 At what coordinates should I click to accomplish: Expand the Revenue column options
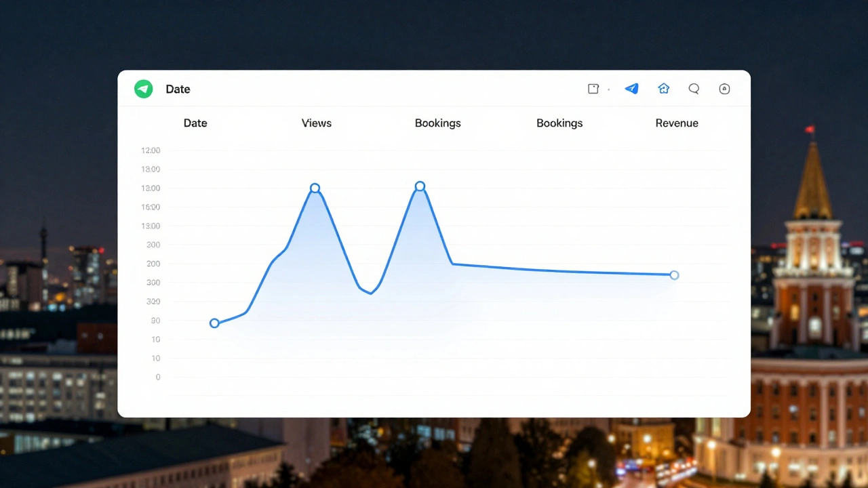(676, 123)
